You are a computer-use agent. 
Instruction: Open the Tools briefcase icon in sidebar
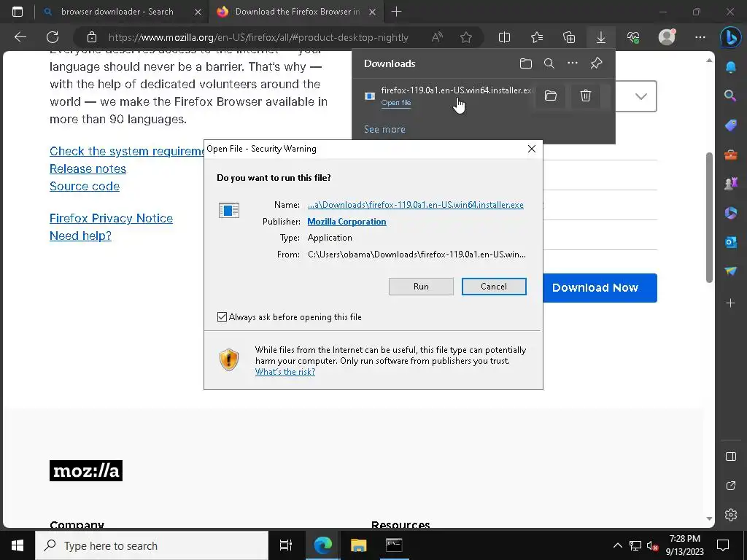(730, 155)
